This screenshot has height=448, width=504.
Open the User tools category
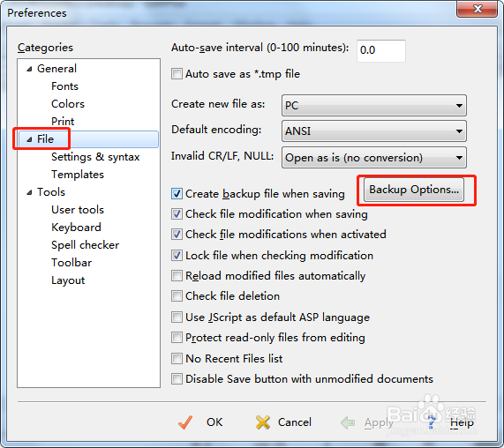[78, 210]
